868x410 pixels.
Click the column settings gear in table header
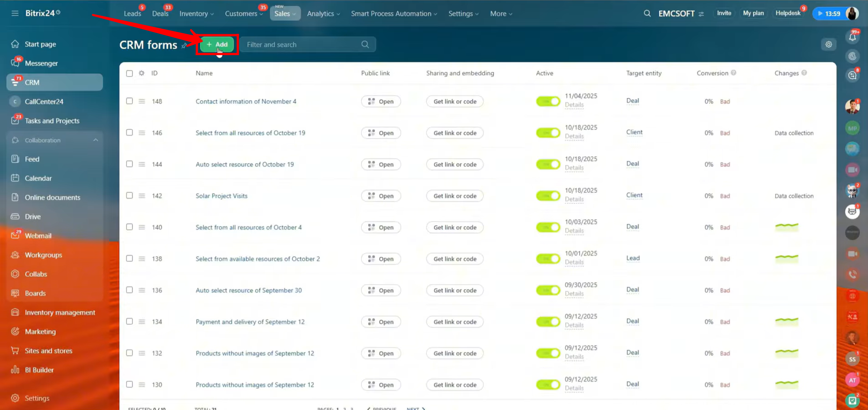142,73
